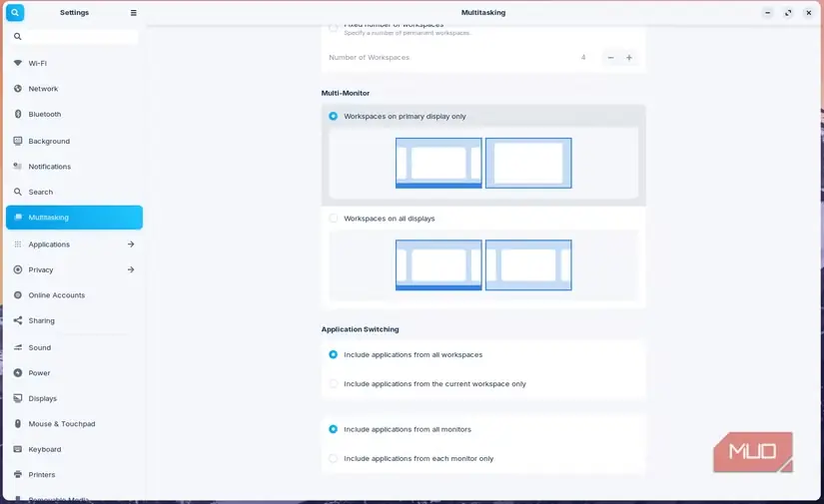Open Online Accounts settings panel
824x504 pixels.
pos(74,295)
